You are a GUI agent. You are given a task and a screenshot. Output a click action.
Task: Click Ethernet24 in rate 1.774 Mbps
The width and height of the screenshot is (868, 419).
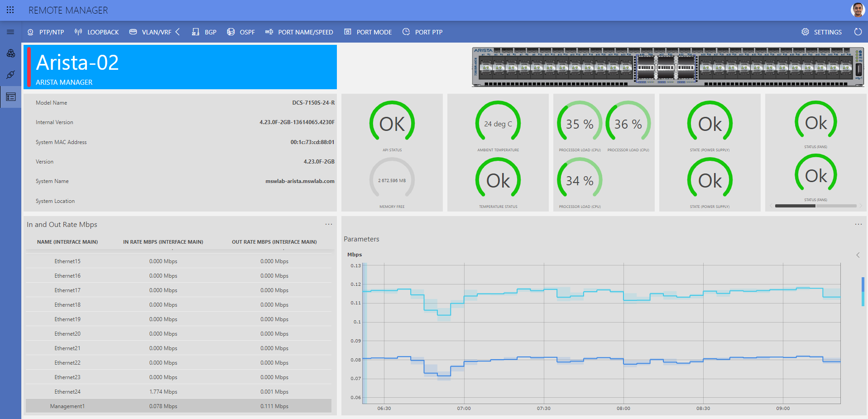coord(163,391)
